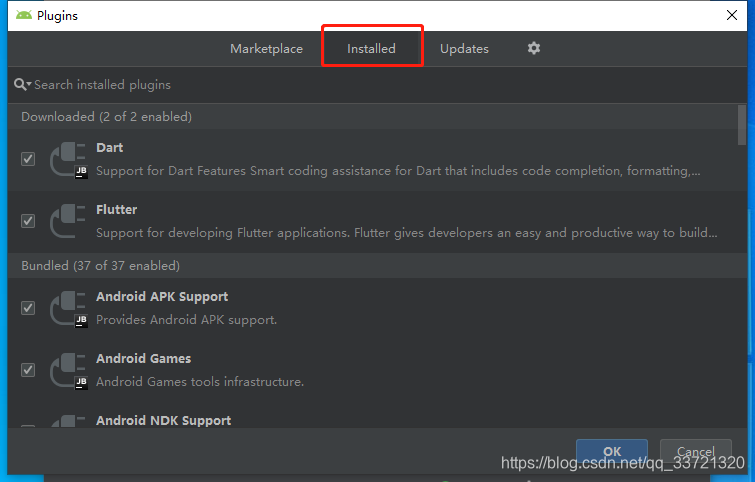Select the Android Games title
Image resolution: width=755 pixels, height=482 pixels.
143,359
